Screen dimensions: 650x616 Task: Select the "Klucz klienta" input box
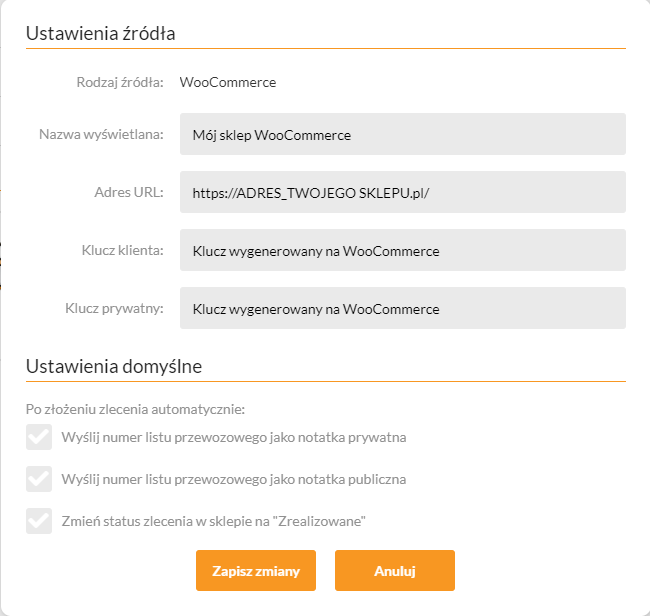402,250
